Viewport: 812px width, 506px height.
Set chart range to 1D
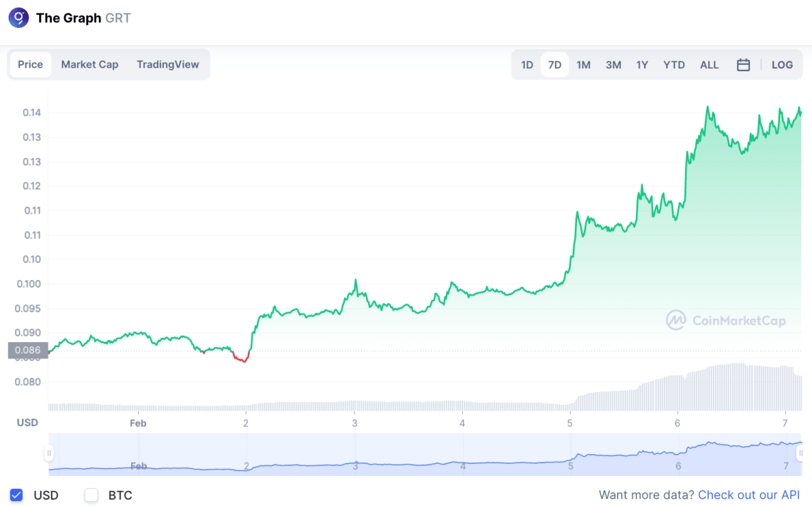click(x=526, y=65)
